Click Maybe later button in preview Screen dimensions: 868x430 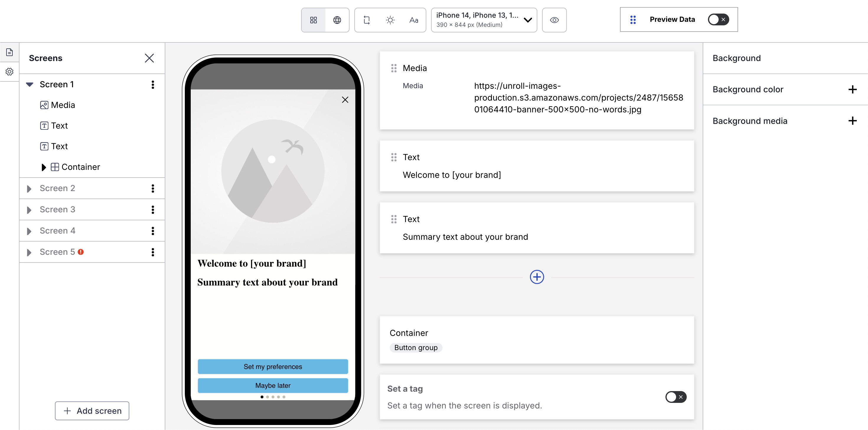click(273, 385)
